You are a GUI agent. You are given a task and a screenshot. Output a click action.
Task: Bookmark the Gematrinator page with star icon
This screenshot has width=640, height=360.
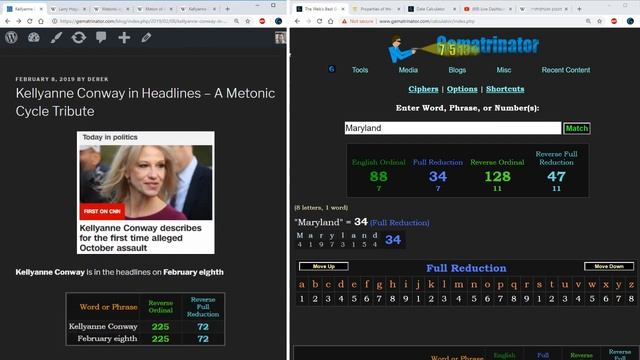coord(600,21)
